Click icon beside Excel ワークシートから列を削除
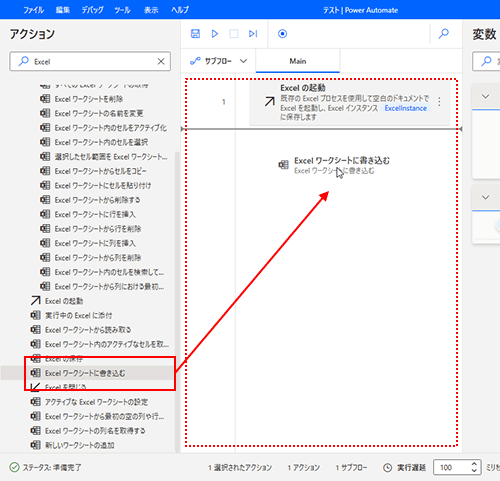Image resolution: width=500 pixels, height=481 pixels. pos(45,257)
